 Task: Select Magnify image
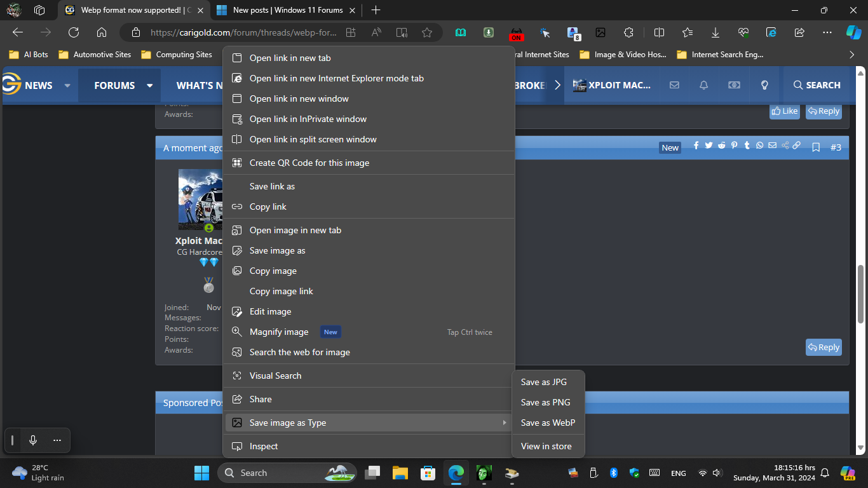click(x=369, y=332)
